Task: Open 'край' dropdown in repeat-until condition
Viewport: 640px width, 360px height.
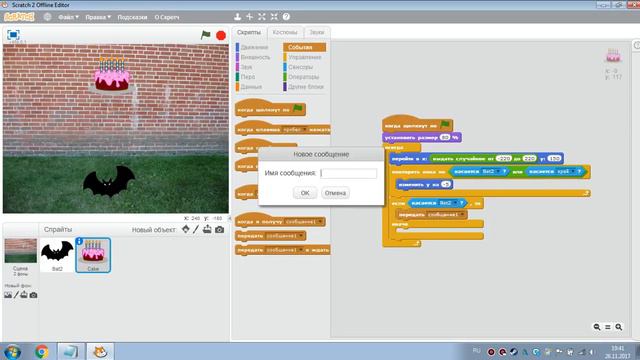Action: tap(573, 171)
